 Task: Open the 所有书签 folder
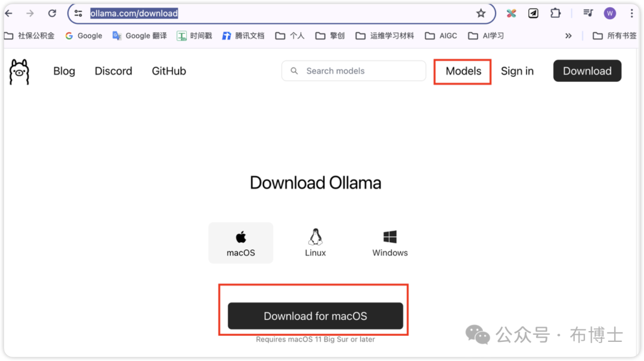(614, 36)
